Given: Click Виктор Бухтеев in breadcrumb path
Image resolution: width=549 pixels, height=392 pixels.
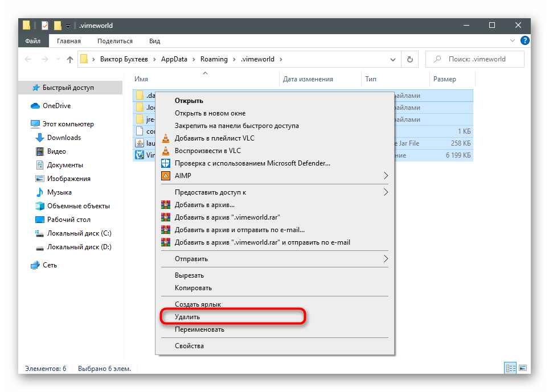Looking at the screenshot, I should click(x=124, y=59).
